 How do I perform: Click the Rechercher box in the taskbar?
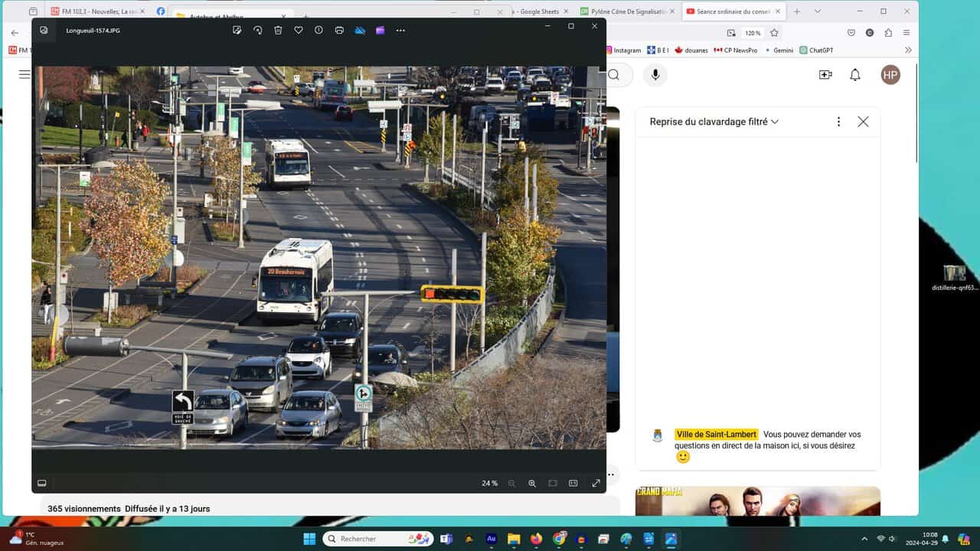pos(378,539)
